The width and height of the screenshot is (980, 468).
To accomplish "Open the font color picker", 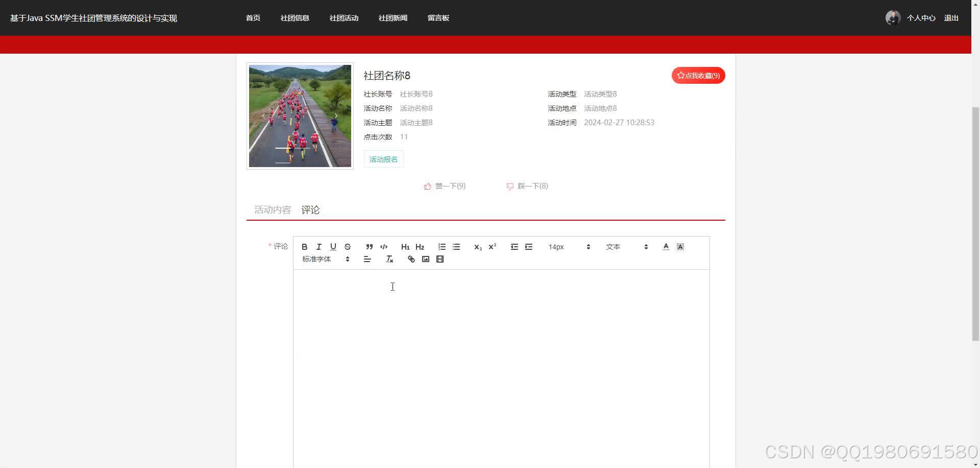I will pos(666,247).
